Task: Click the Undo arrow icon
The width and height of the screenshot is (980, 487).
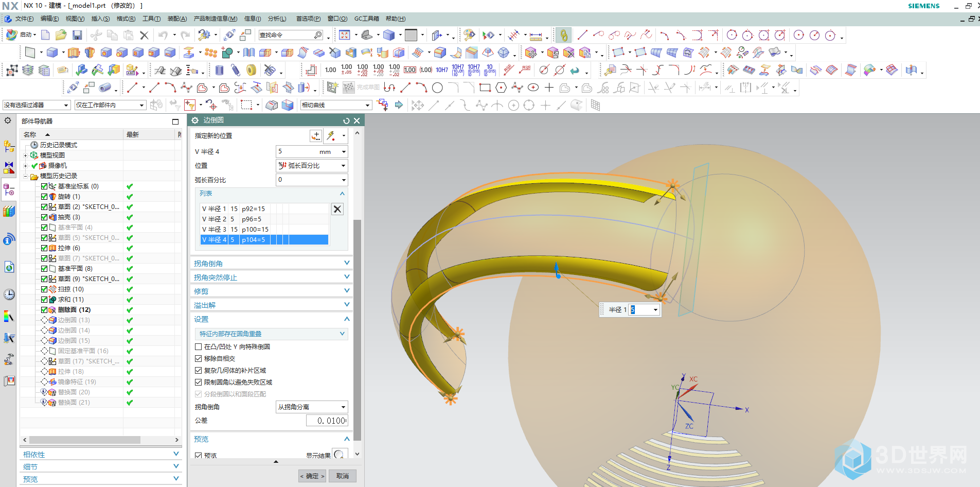Action: pos(163,35)
